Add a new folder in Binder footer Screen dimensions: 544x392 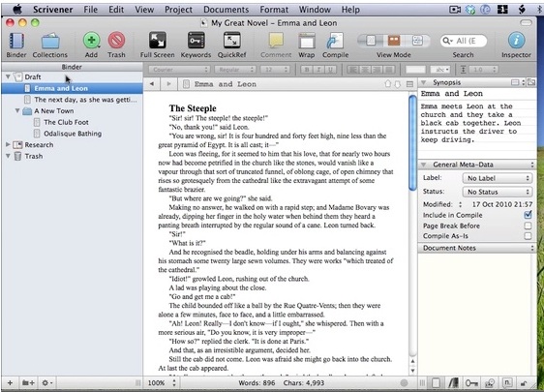(x=28, y=383)
